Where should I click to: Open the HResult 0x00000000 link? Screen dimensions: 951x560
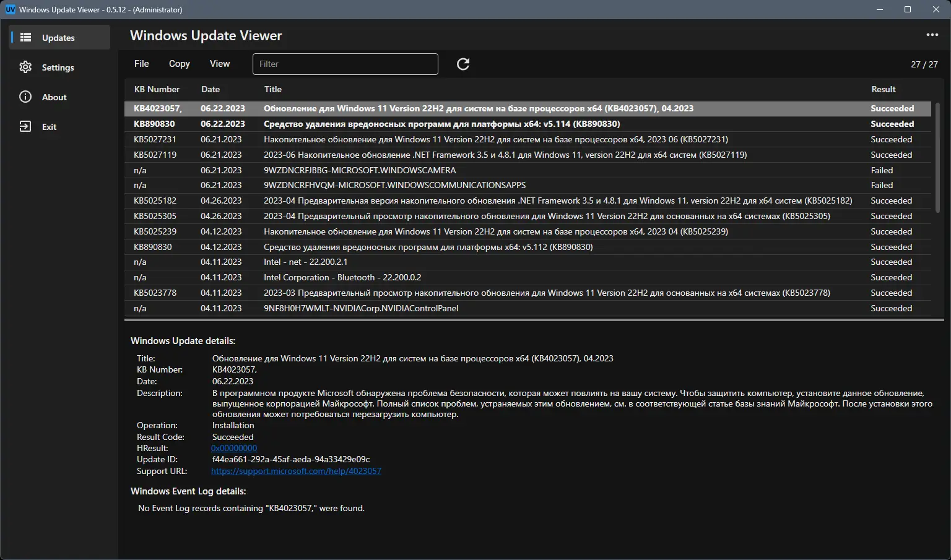point(234,448)
